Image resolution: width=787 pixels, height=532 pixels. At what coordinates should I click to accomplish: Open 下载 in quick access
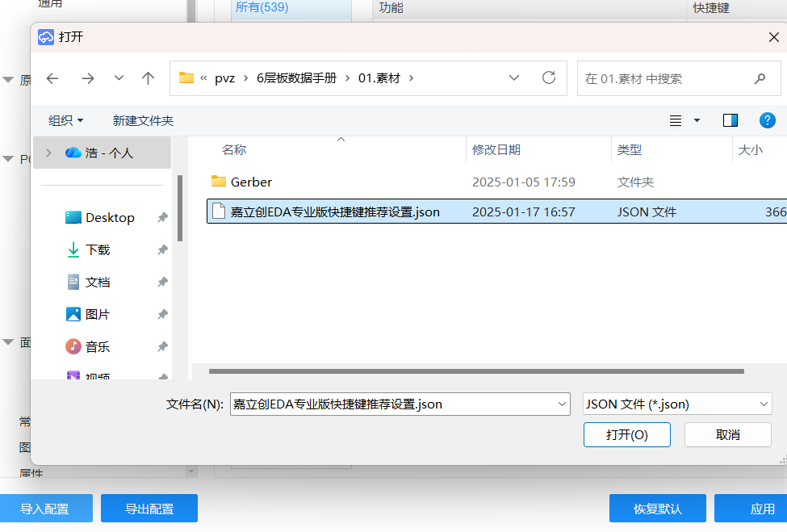[x=88, y=250]
